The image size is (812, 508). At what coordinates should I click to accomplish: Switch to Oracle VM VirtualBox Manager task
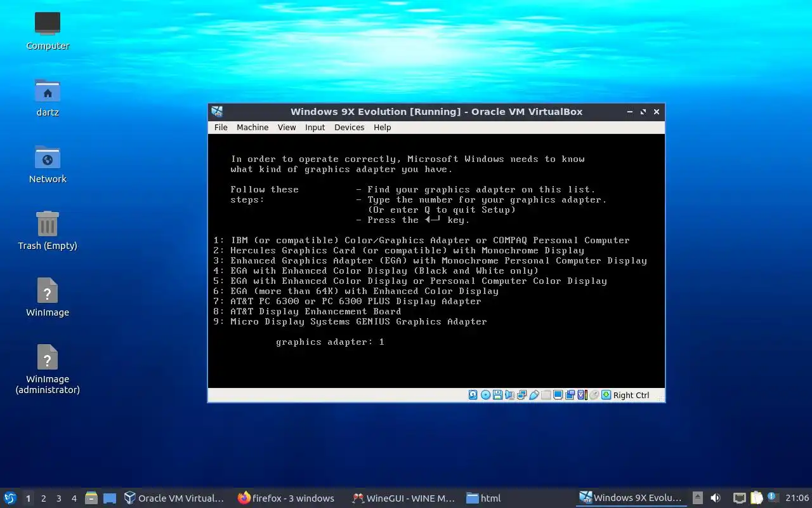tap(174, 498)
